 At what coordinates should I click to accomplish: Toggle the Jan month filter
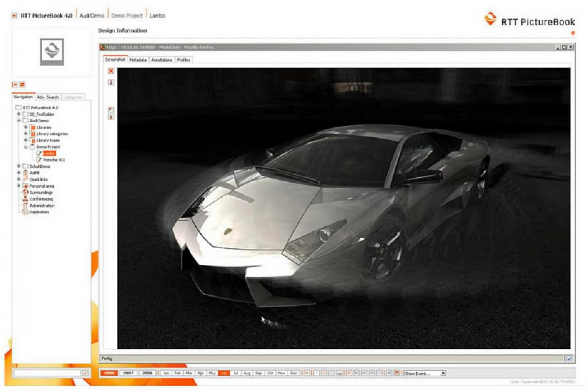166,374
